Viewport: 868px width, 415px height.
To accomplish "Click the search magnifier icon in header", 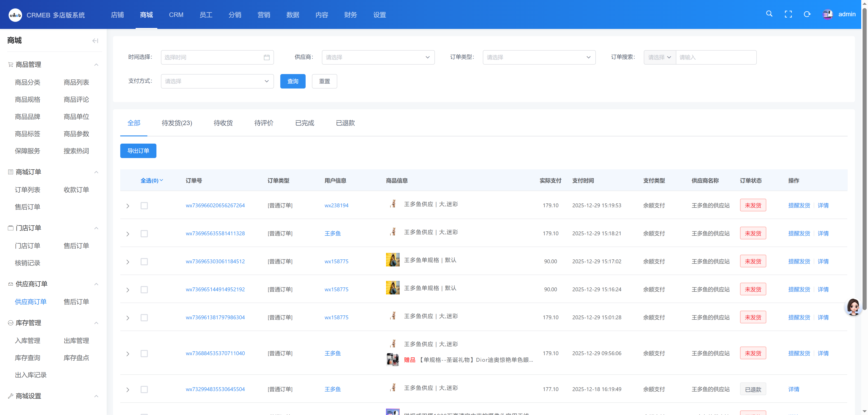I will pos(769,14).
